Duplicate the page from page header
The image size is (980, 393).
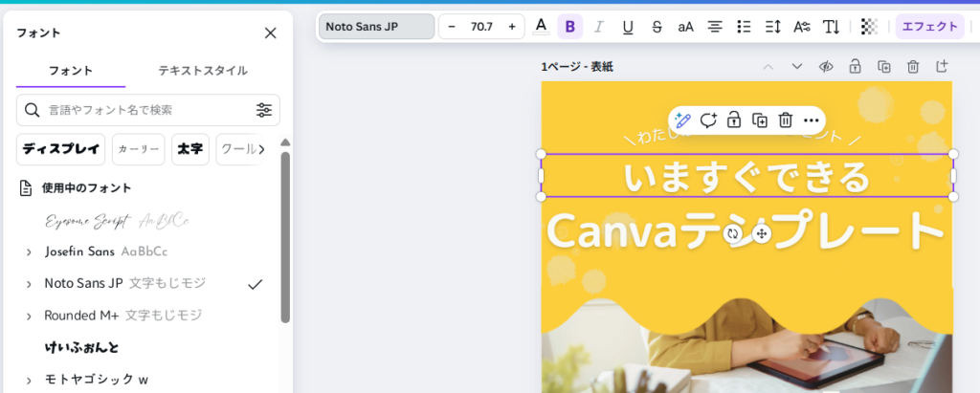point(883,67)
